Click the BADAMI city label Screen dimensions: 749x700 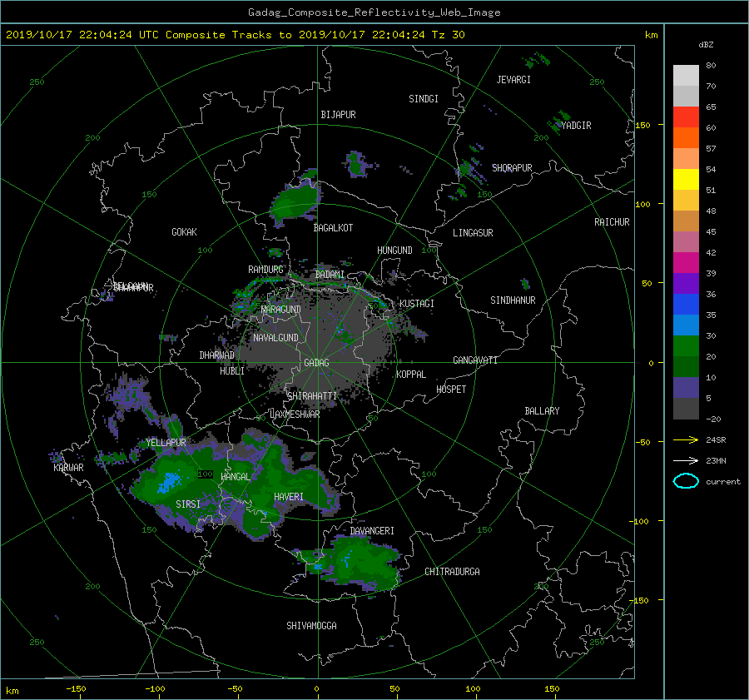click(x=330, y=275)
